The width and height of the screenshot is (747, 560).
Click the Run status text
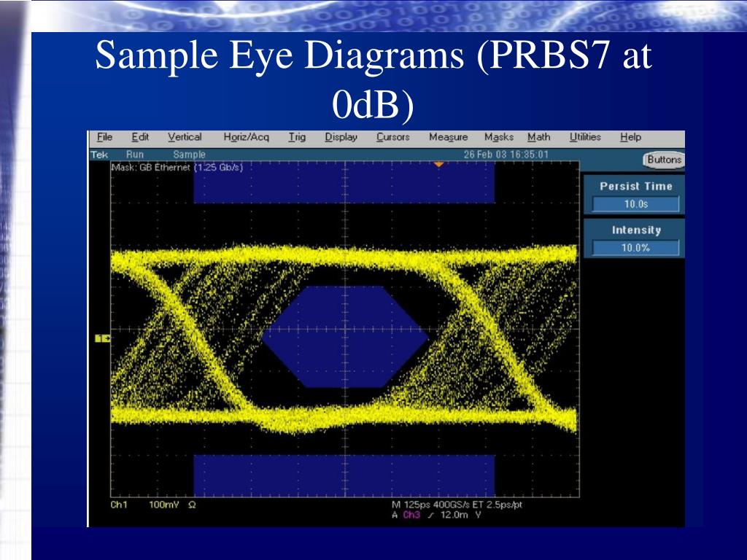135,155
